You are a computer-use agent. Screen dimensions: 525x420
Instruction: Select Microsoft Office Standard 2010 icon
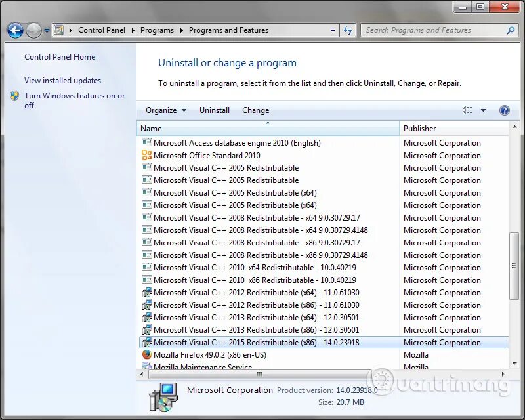pyautogui.click(x=146, y=155)
